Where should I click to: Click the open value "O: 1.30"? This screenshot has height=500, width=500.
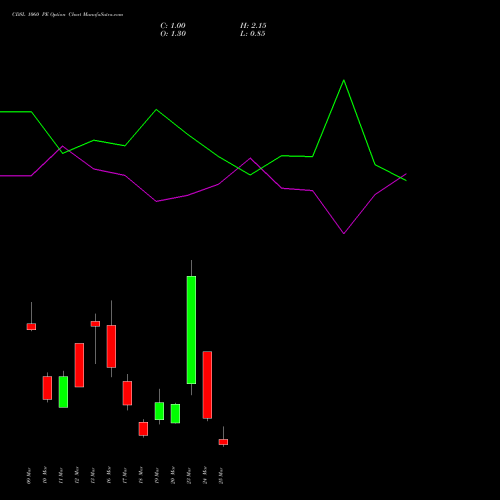(173, 34)
